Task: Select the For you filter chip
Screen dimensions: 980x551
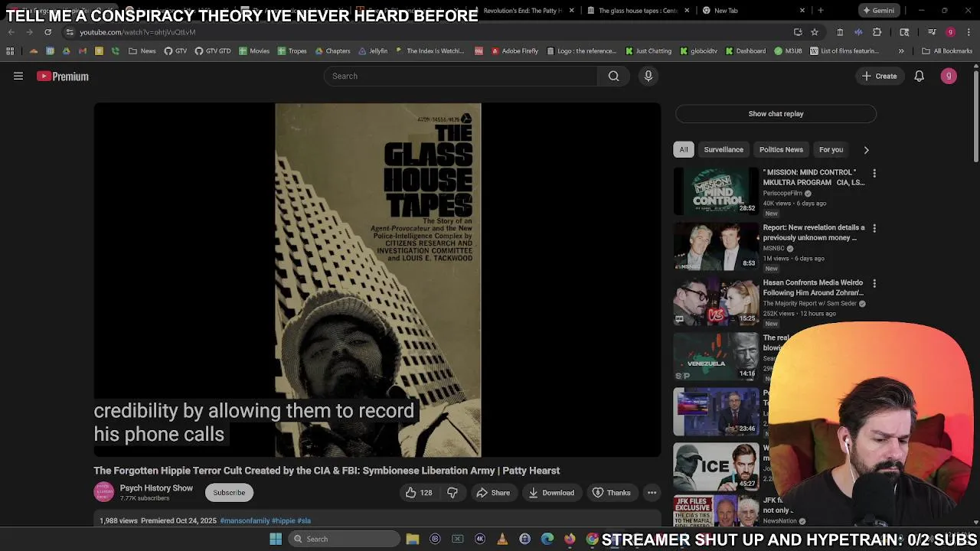Action: pyautogui.click(x=831, y=150)
